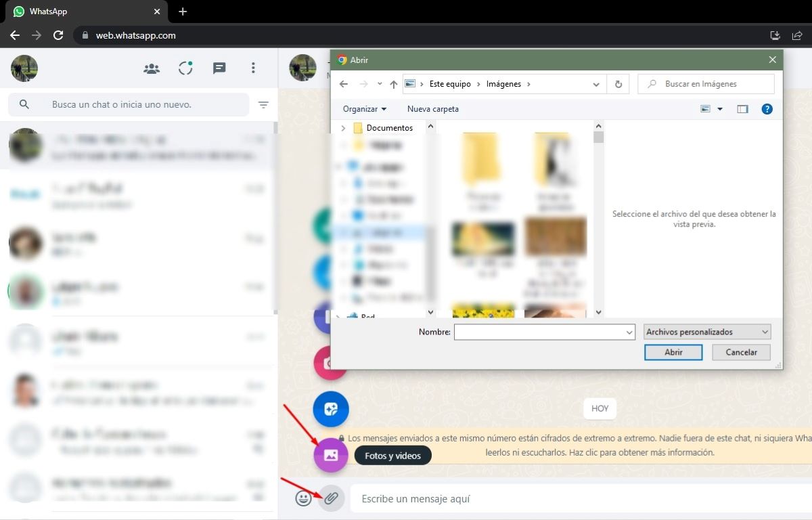Click Este equipo in the path bar
The height and width of the screenshot is (520, 812).
point(450,84)
